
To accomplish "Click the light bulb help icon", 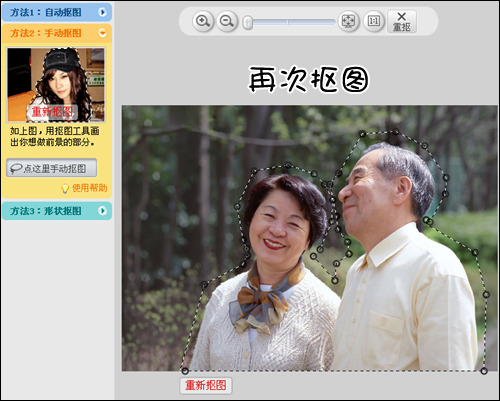I will 65,189.
